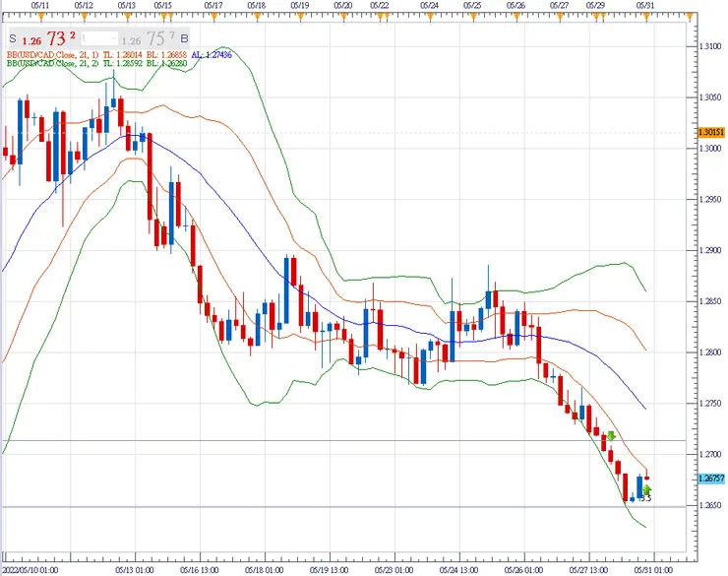Click the orange day marker under 05/17
728x576 pixels.
point(213,17)
